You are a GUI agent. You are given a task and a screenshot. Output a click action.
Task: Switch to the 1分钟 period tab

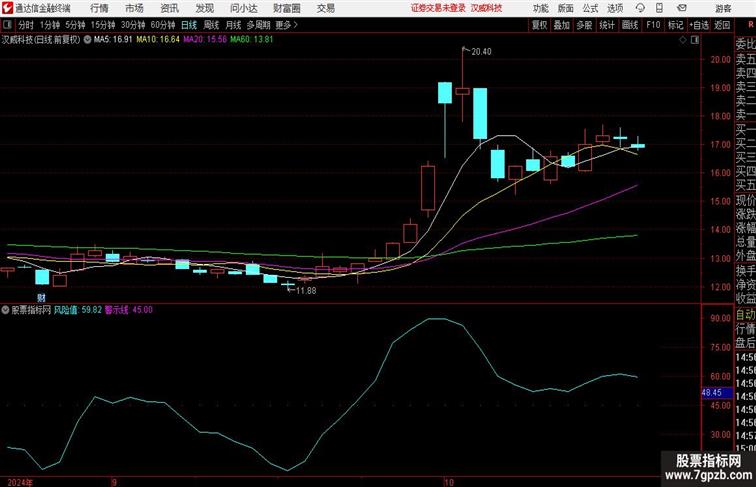pos(50,25)
